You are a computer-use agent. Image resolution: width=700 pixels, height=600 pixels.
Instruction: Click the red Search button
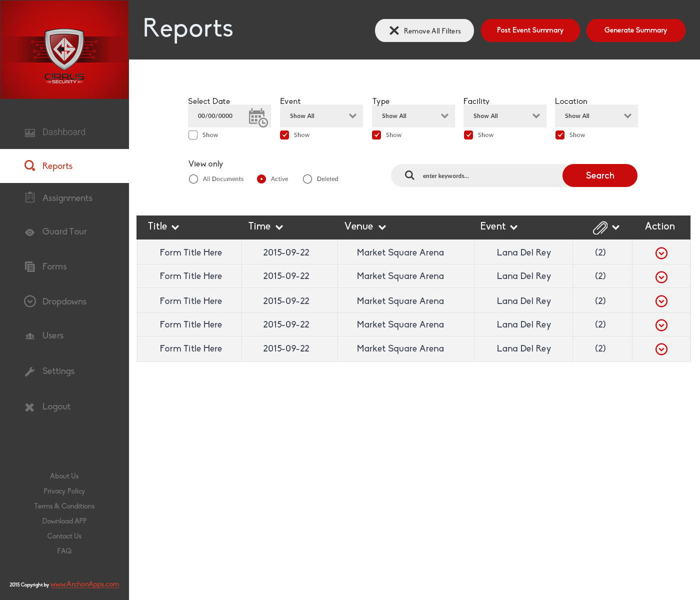600,175
